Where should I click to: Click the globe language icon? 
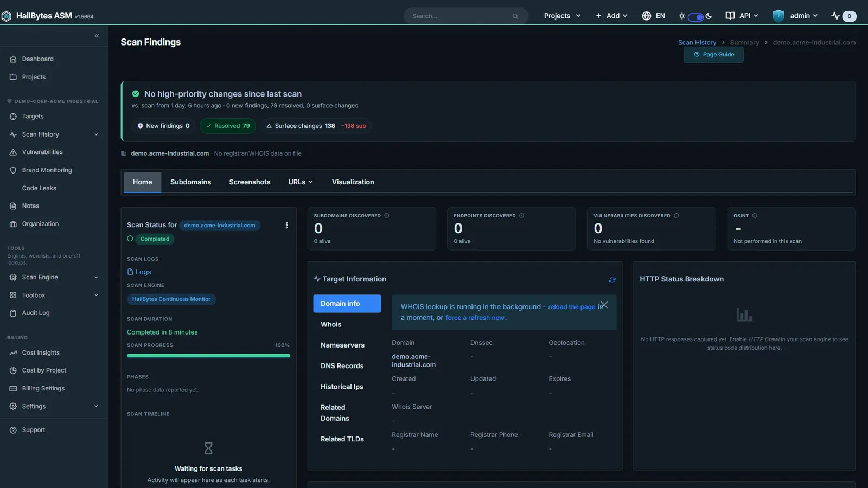point(646,16)
